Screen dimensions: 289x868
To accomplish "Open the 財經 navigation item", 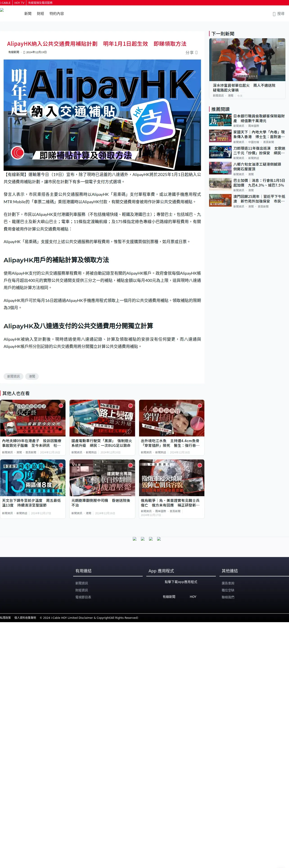I will pos(40,14).
